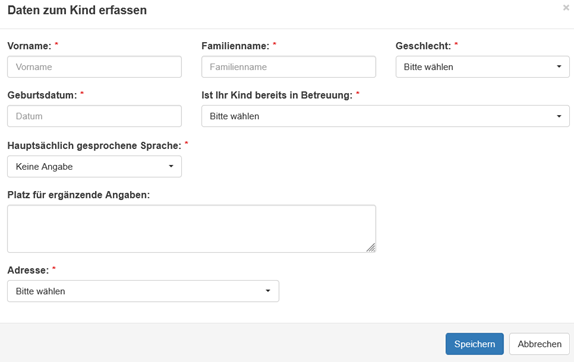Click the 'Platz für ergänzende Angaben:' label
Screen dimensions: 574x362
pyautogui.click(x=78, y=195)
